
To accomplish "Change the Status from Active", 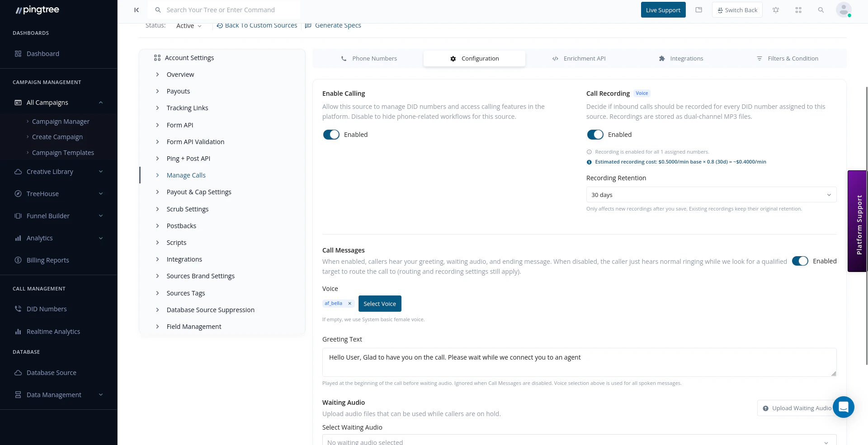I will pos(189,26).
